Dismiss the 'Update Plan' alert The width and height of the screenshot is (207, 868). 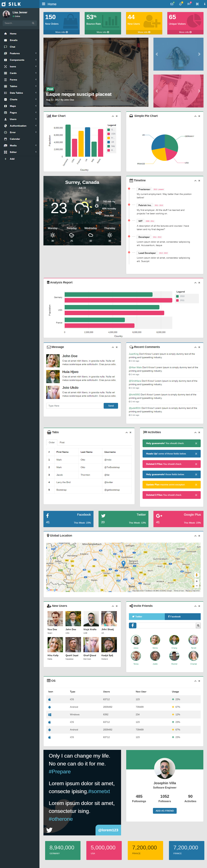click(196, 485)
